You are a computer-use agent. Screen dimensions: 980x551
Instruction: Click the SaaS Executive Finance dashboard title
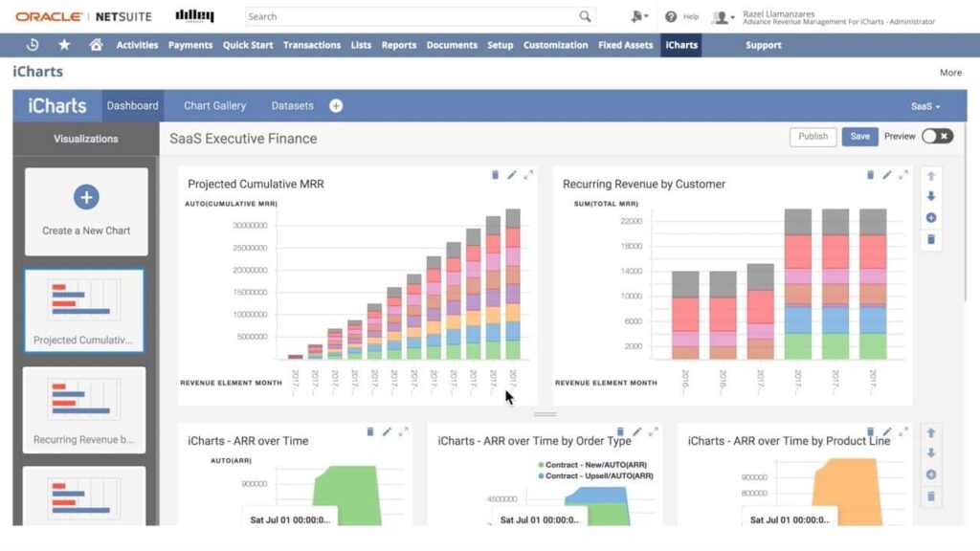pos(243,139)
